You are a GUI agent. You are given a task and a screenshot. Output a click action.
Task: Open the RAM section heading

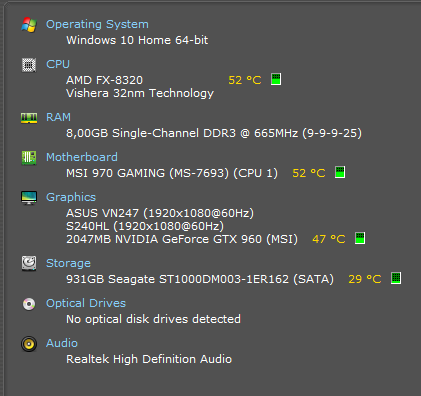(58, 117)
